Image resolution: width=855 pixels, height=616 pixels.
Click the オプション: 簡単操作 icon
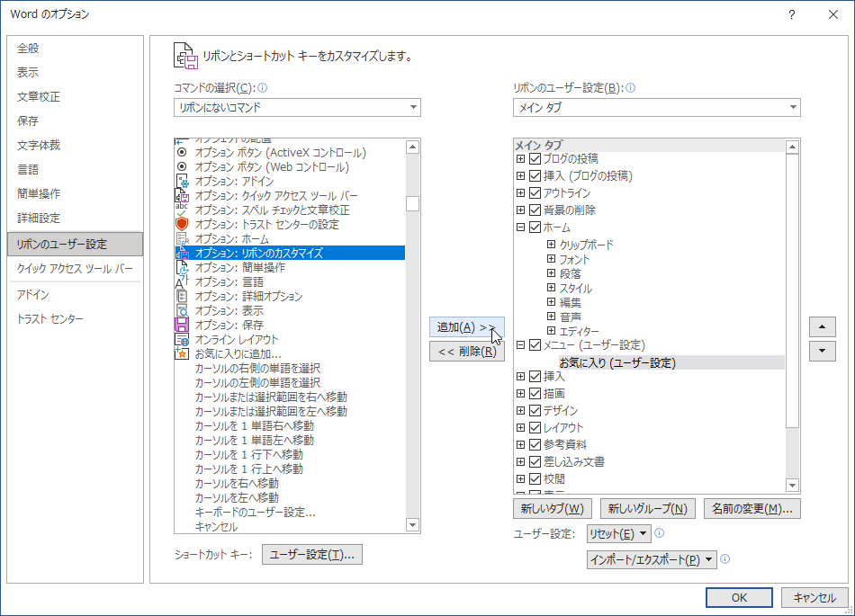(182, 267)
